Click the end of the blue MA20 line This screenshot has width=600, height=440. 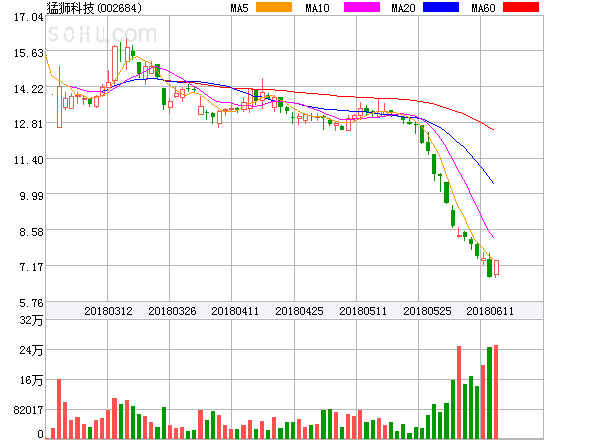pyautogui.click(x=493, y=183)
